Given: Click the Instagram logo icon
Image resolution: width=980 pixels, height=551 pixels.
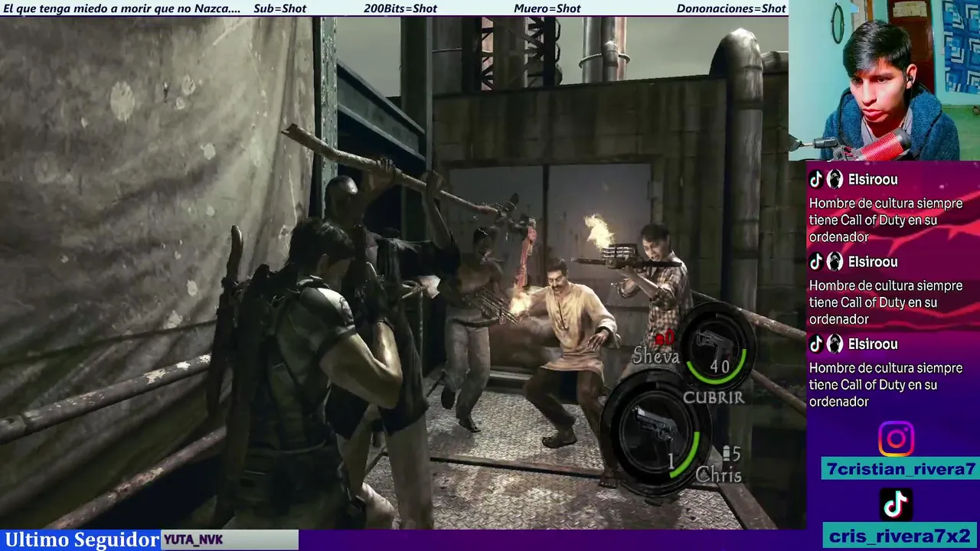Looking at the screenshot, I should point(896,439).
